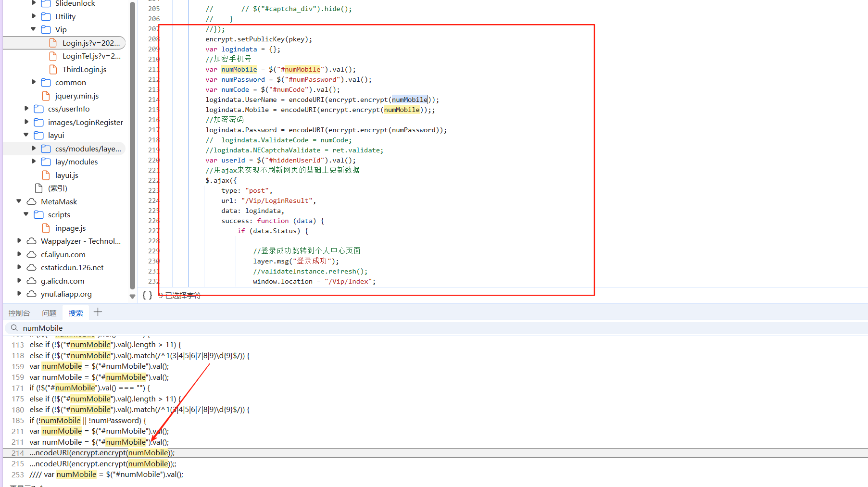This screenshot has height=487, width=868.
Task: Add a drawer tab with plus icon
Action: click(x=98, y=312)
